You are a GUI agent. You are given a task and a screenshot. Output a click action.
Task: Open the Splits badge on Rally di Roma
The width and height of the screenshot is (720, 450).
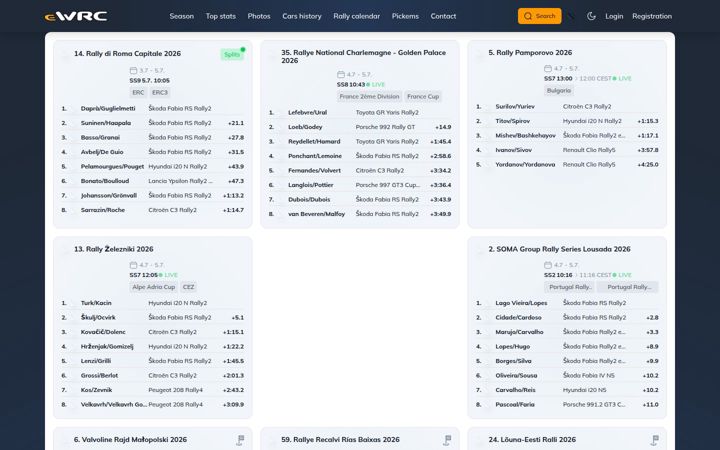pos(232,54)
